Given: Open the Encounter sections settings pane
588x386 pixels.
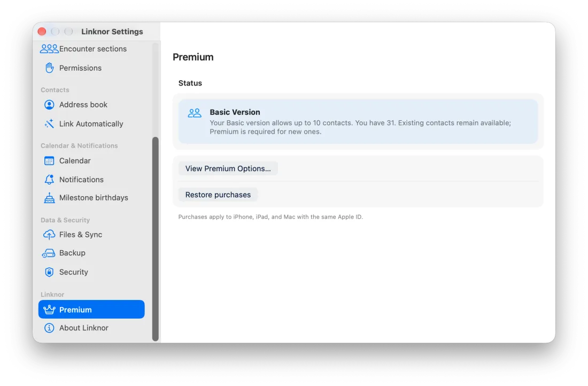Looking at the screenshot, I should pyautogui.click(x=91, y=49).
